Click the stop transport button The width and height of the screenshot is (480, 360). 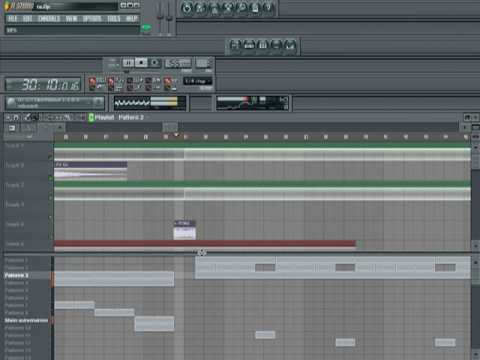(x=141, y=62)
